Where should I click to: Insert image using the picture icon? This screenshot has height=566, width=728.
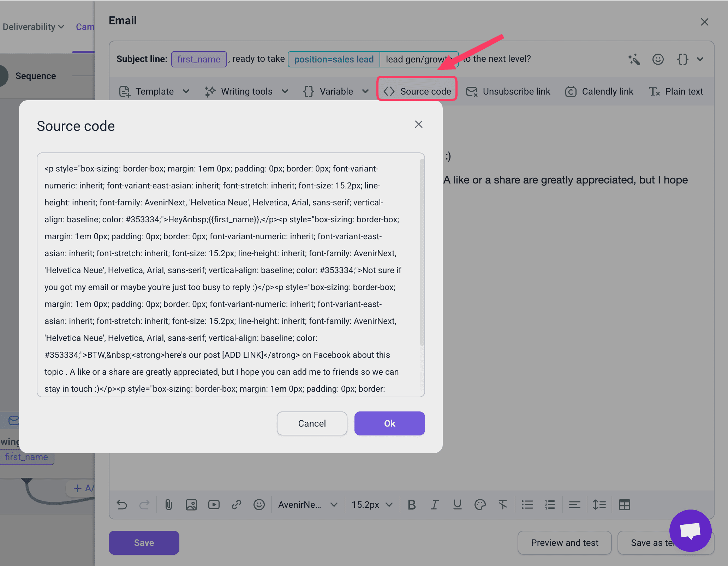[191, 505]
